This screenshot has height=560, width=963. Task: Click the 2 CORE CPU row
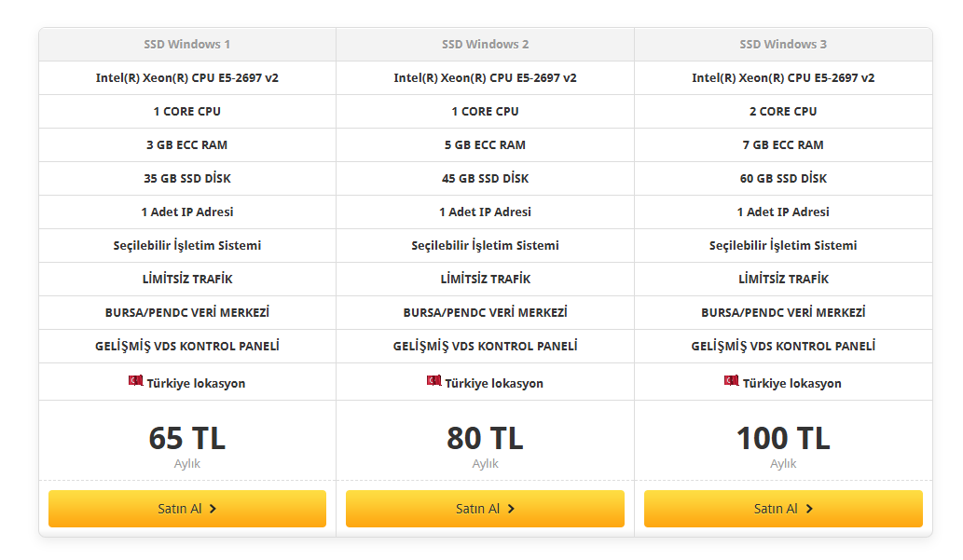(x=783, y=111)
